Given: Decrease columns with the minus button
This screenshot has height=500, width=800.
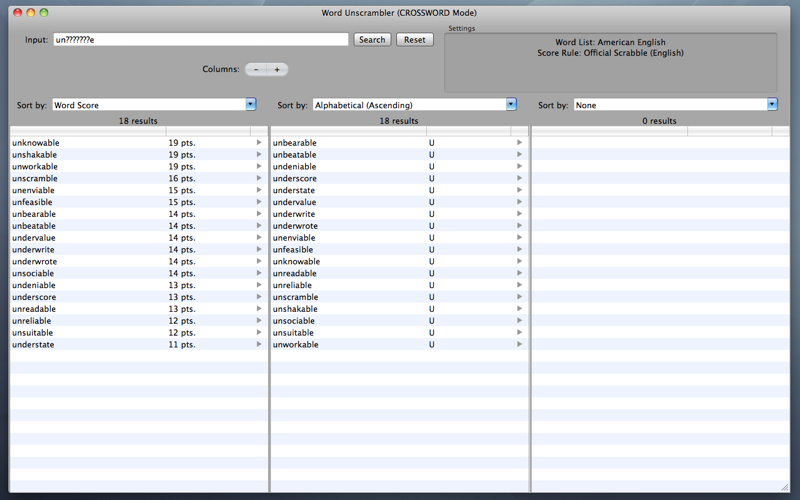Looking at the screenshot, I should point(256,69).
